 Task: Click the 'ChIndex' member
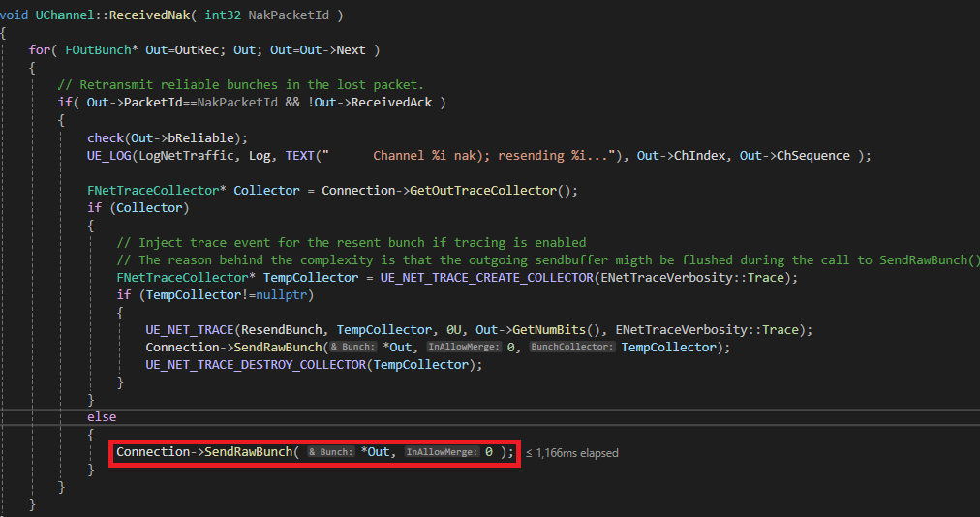click(699, 156)
